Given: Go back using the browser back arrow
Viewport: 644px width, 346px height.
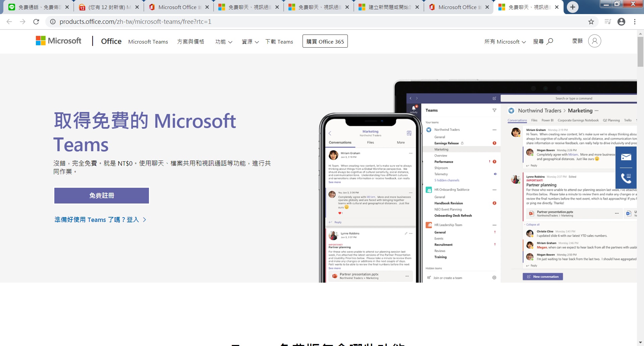Looking at the screenshot, I should coord(9,22).
